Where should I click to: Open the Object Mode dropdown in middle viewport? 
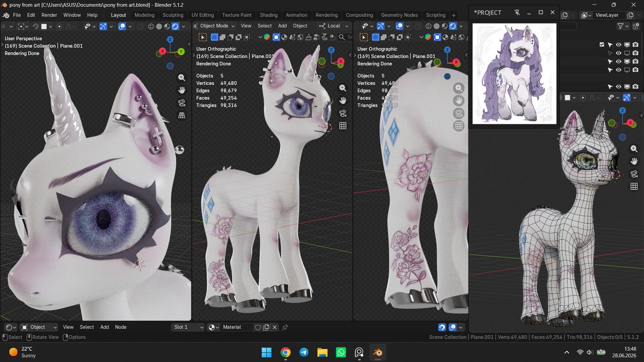point(215,26)
